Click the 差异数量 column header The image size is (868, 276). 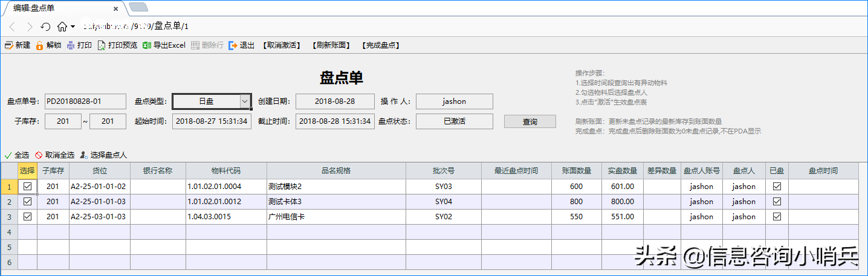pos(662,171)
